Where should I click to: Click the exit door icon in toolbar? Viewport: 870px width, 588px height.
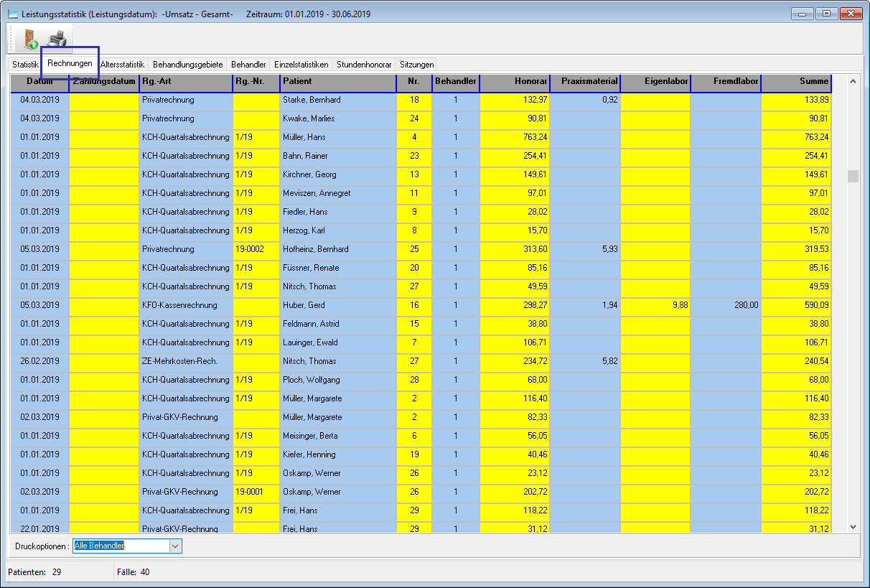coord(30,40)
